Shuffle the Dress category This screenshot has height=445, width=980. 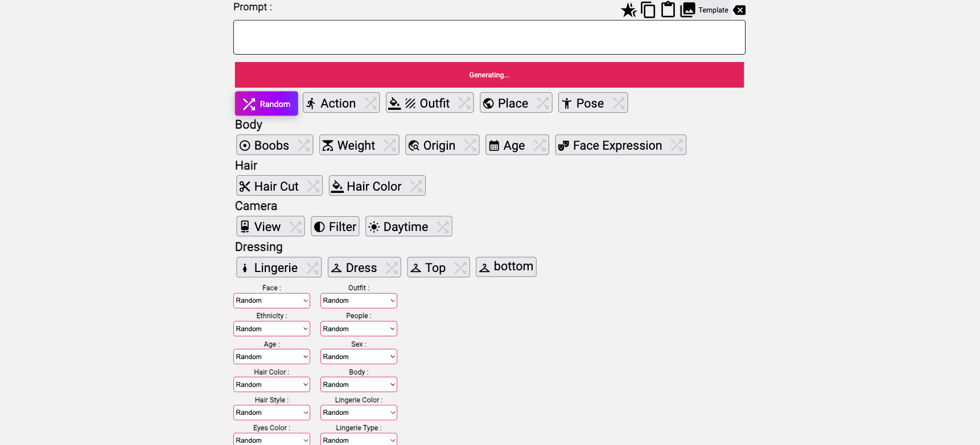click(392, 267)
